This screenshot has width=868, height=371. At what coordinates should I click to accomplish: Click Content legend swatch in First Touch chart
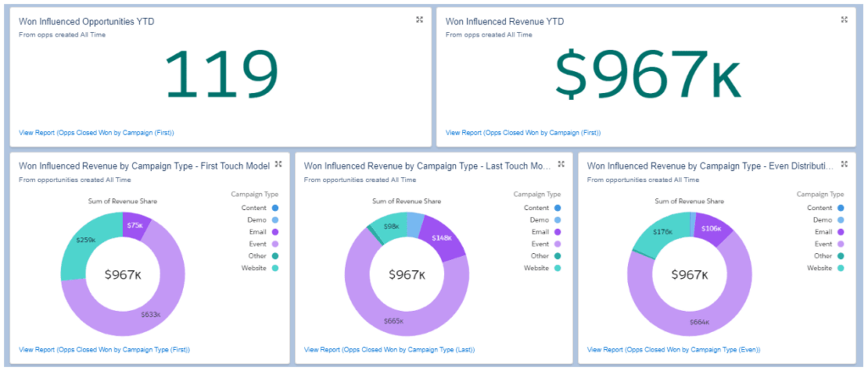pos(275,208)
